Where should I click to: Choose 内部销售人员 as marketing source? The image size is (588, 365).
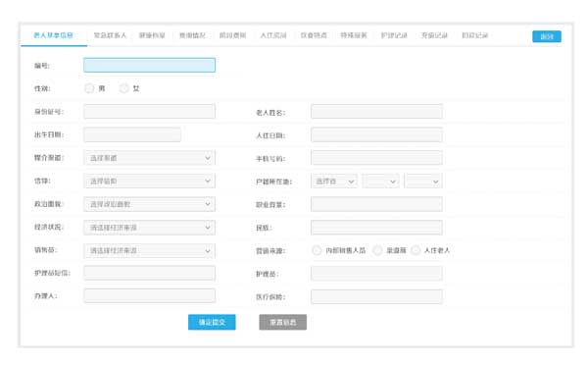[317, 250]
